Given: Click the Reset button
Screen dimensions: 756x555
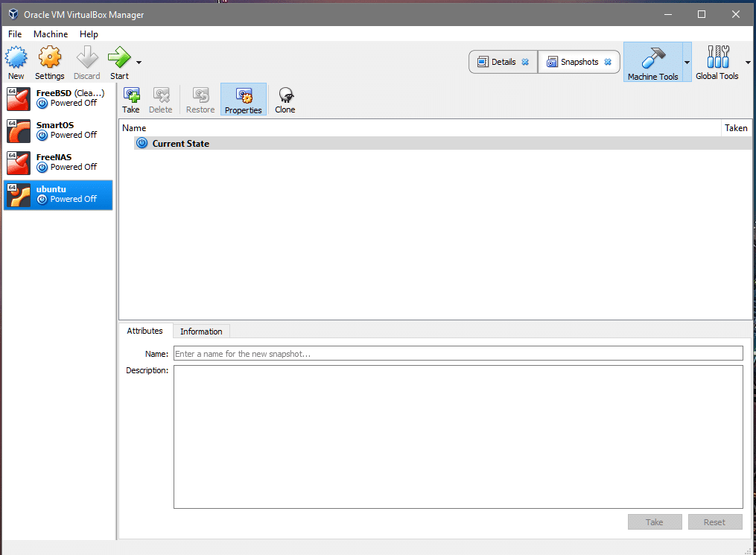Looking at the screenshot, I should tap(715, 522).
